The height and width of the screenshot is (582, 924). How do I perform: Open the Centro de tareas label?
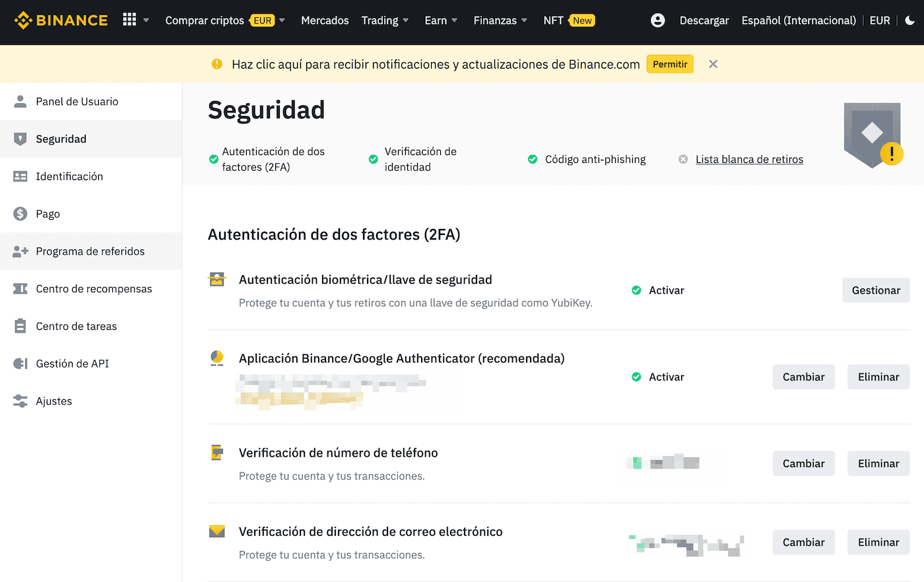[76, 326]
